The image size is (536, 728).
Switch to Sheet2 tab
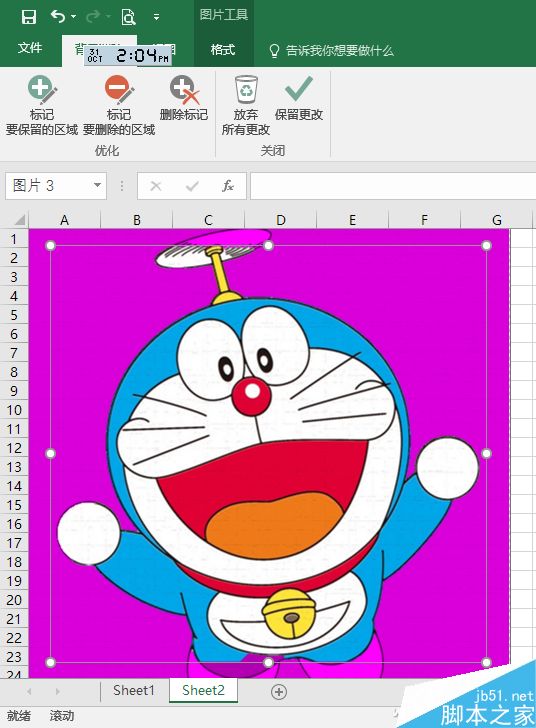pos(203,690)
